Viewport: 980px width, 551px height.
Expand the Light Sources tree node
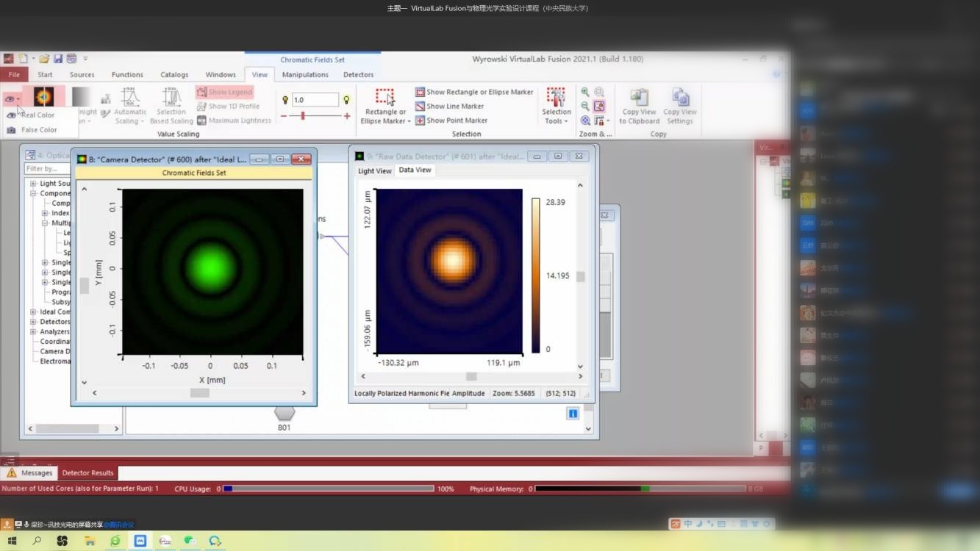point(33,184)
